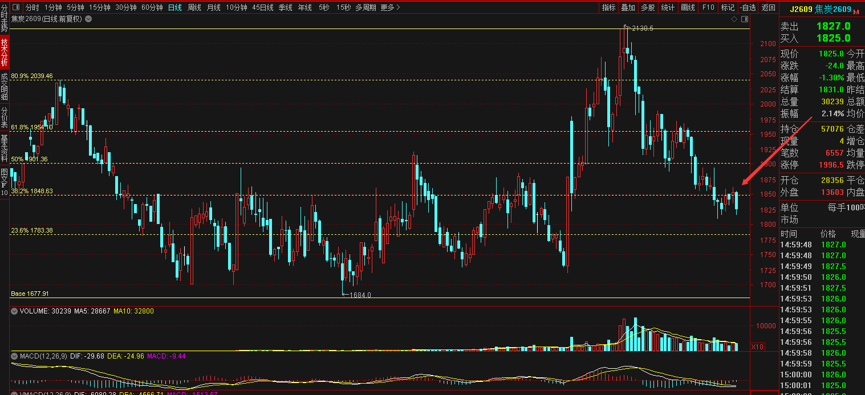Click the 持仓 value 57076
This screenshot has height=395, width=865.
(x=832, y=129)
